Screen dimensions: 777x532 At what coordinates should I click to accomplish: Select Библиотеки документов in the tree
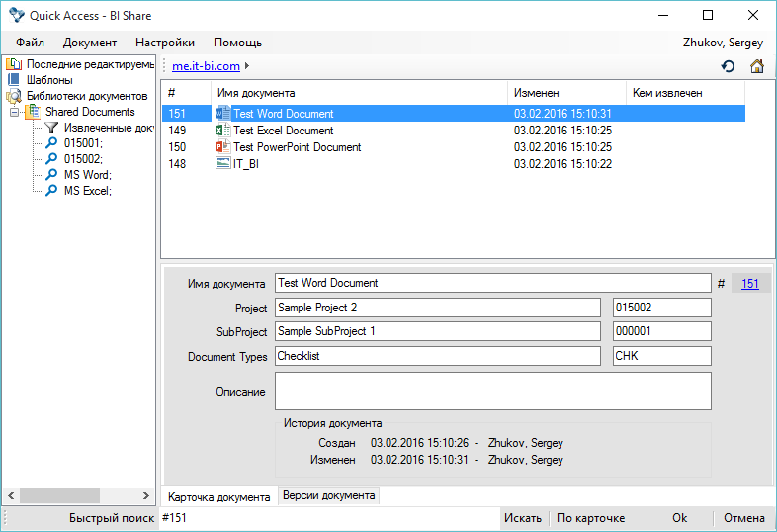tap(87, 96)
